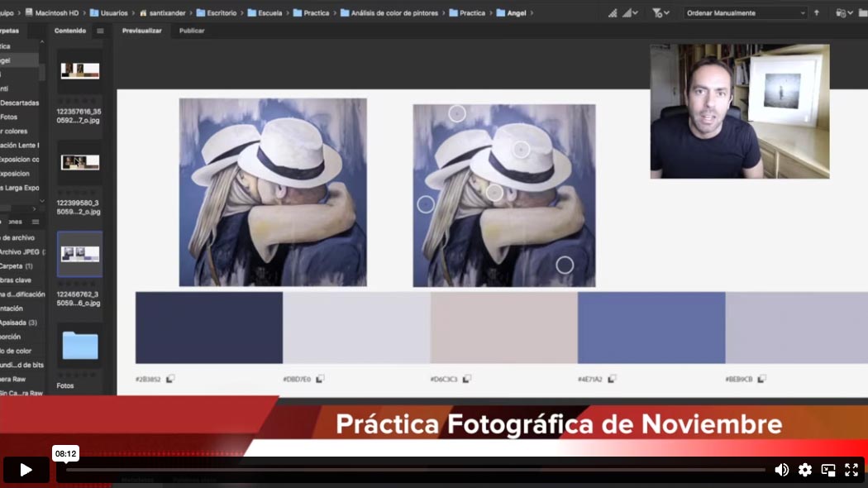Mute the video with the speaker icon
868x488 pixels.
[x=782, y=470]
